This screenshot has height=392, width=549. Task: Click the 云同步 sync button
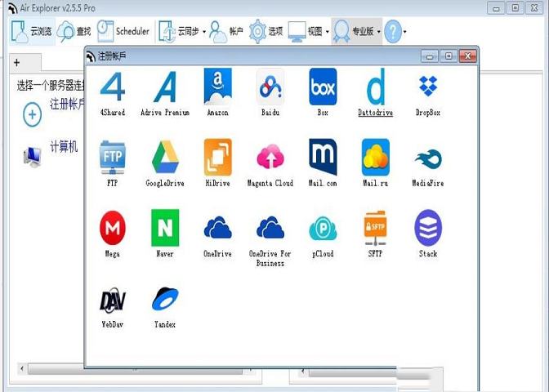point(179,32)
